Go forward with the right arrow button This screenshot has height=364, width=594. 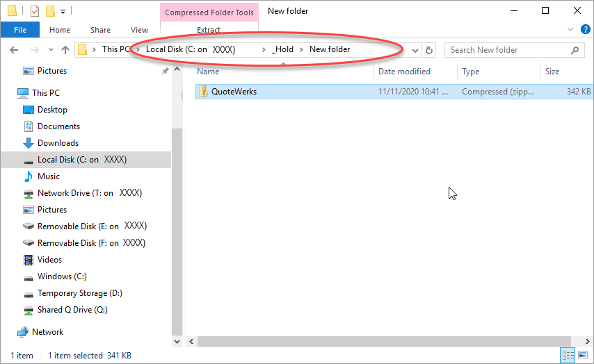pos(35,50)
